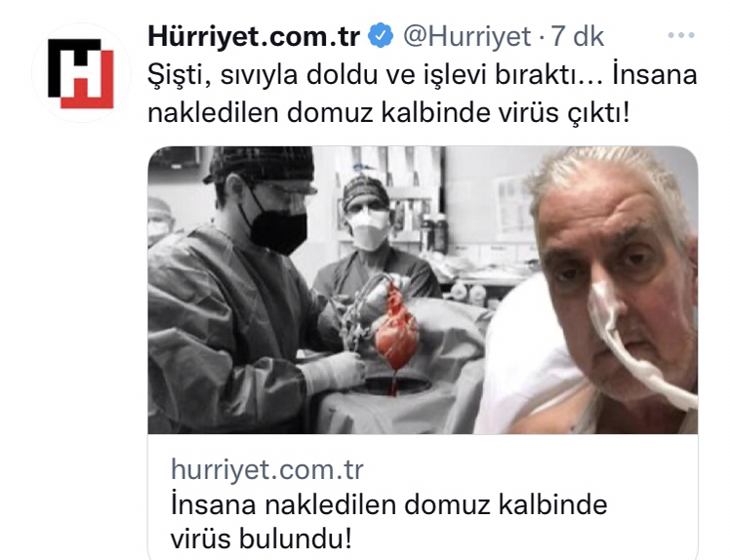Open headline İnsana nakledilen domuz kalbinde

[389, 504]
